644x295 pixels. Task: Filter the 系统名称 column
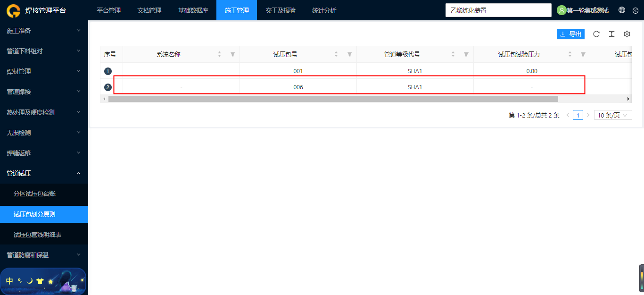[232, 54]
